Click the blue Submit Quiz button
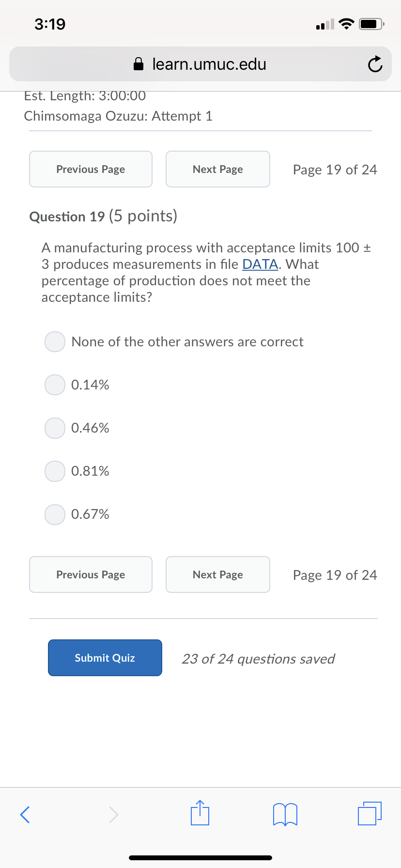The image size is (401, 868). (x=105, y=657)
